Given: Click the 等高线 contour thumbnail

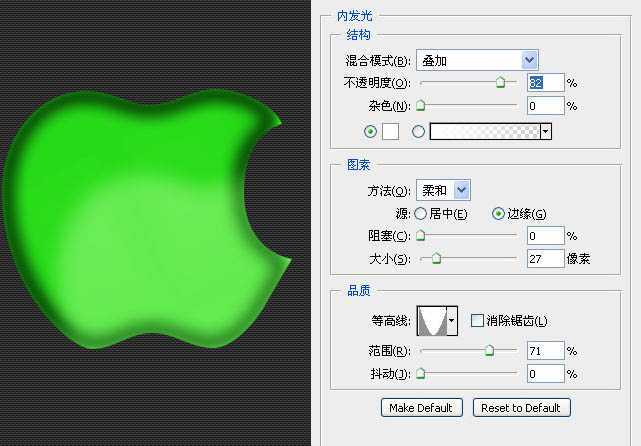Looking at the screenshot, I should point(432,321).
